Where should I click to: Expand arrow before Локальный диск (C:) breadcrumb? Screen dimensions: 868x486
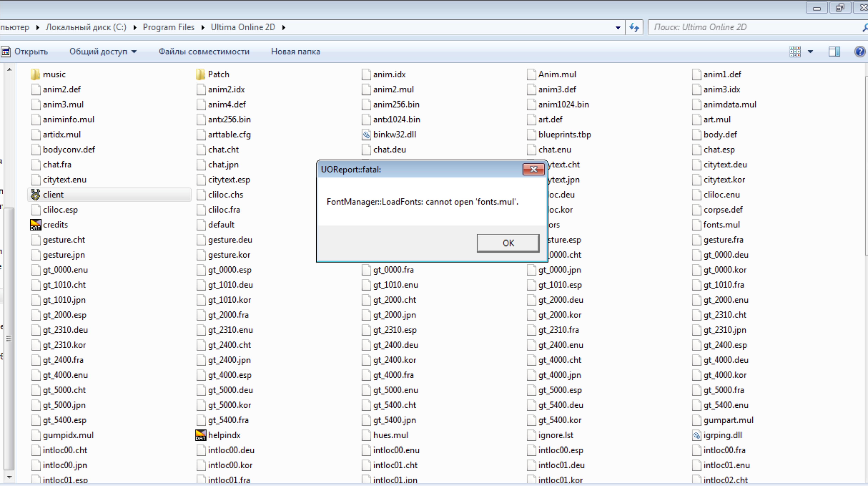pos(38,27)
